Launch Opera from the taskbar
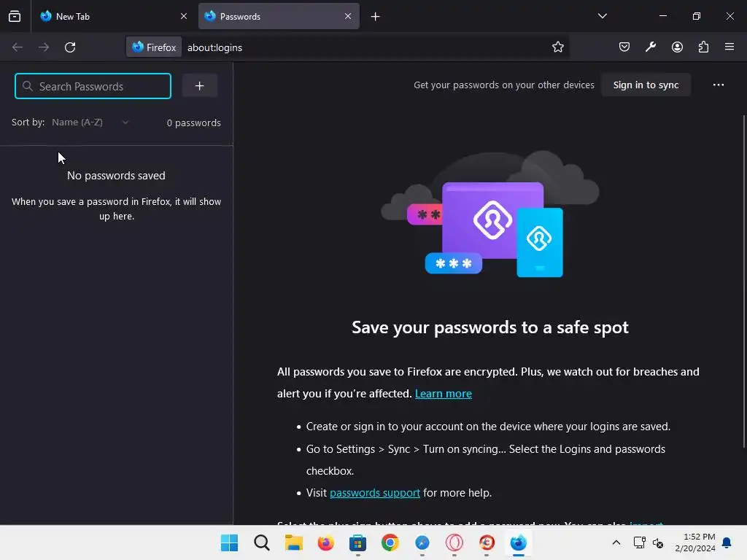 pos(454,542)
